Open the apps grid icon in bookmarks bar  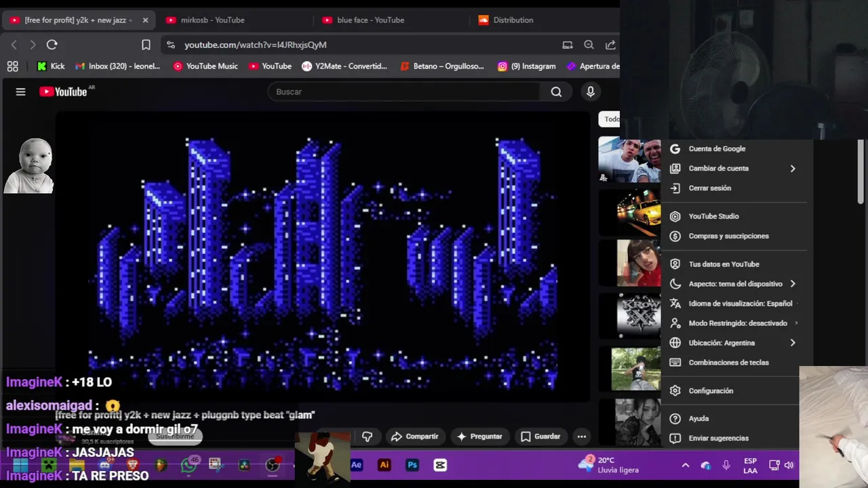[12, 66]
